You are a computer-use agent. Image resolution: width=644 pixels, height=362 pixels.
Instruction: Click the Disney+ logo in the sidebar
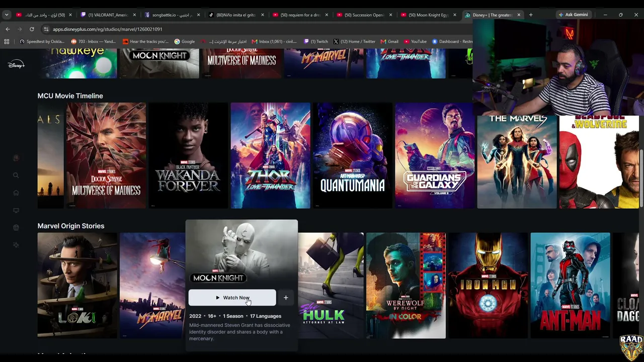(16, 65)
